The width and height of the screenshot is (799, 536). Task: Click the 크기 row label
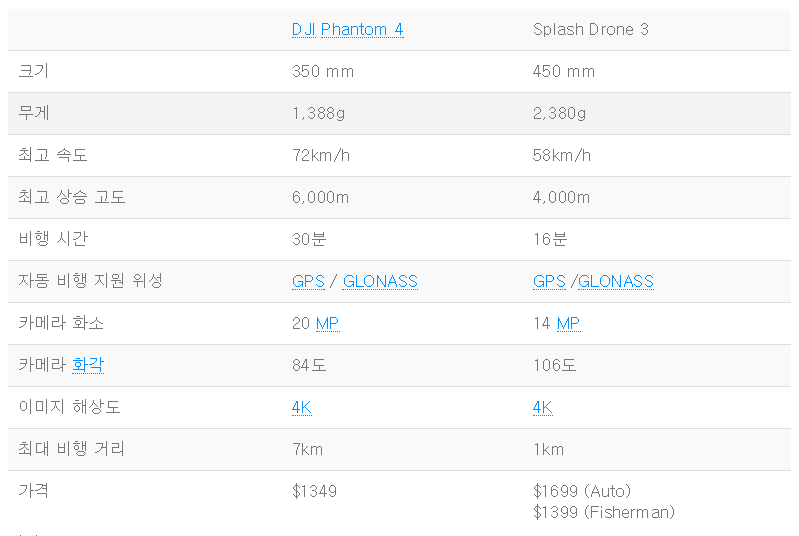[34, 71]
